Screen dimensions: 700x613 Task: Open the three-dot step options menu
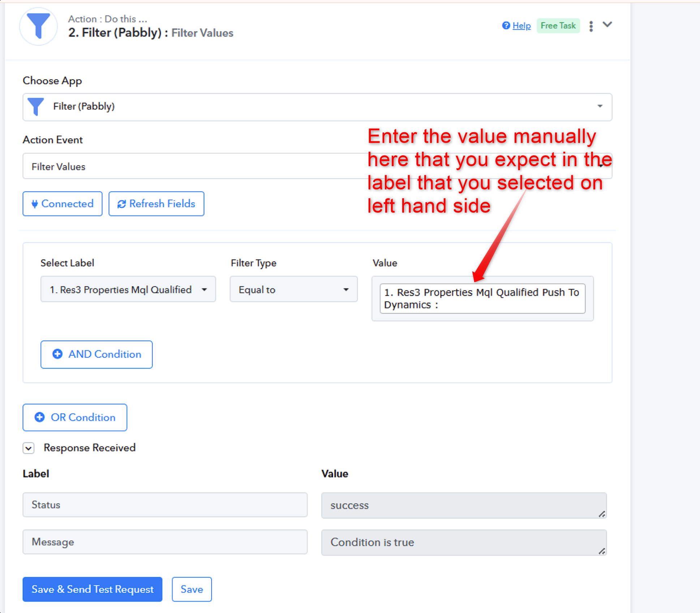click(x=591, y=26)
